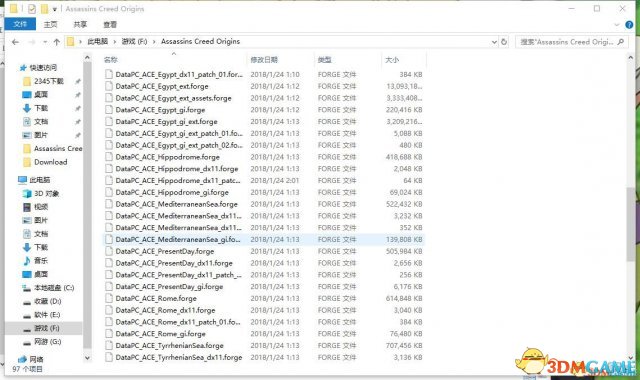Expand address bar history dropdown

(x=494, y=42)
